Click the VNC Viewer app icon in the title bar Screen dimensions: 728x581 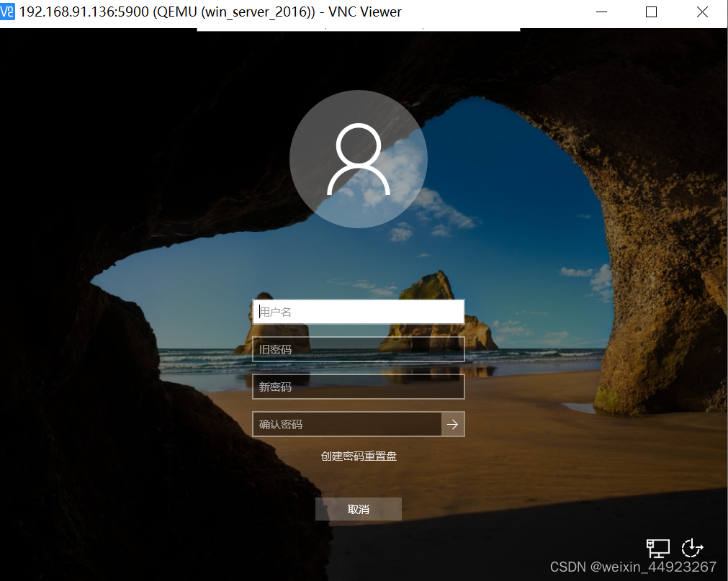pos(7,12)
